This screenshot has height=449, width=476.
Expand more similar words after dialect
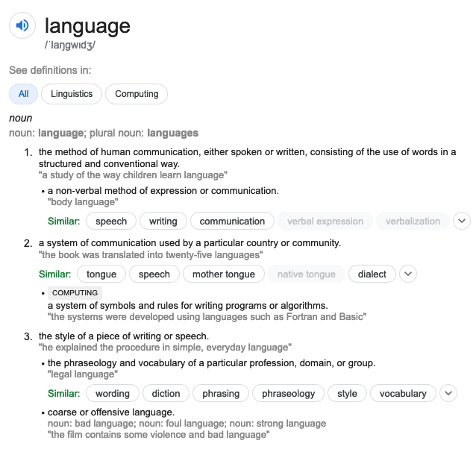coord(408,274)
